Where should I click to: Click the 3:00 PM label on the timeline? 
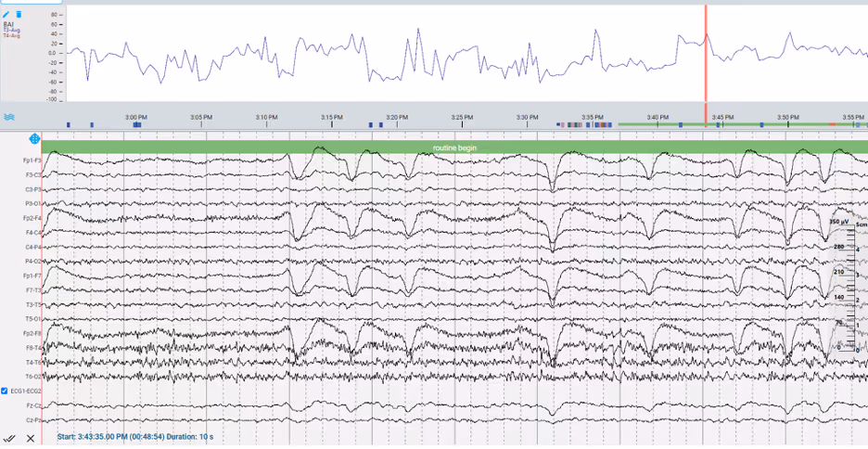136,118
